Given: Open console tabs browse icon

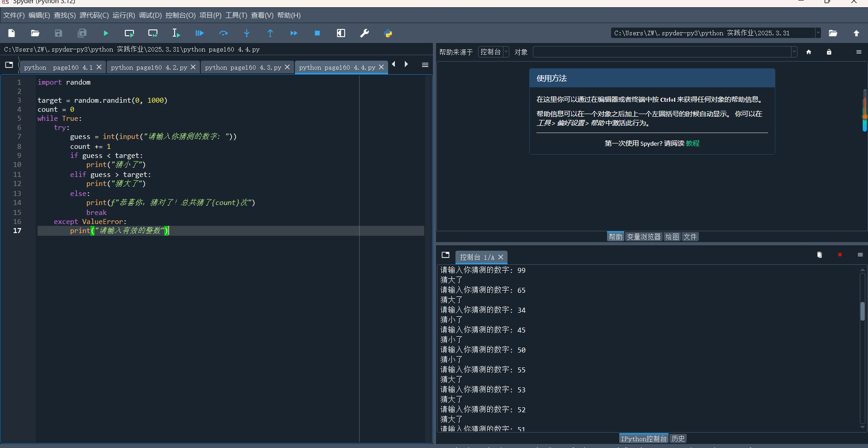Looking at the screenshot, I should coord(446,255).
